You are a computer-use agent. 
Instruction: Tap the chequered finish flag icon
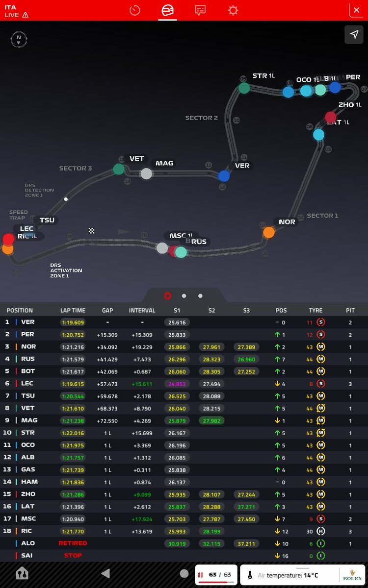[x=91, y=230]
